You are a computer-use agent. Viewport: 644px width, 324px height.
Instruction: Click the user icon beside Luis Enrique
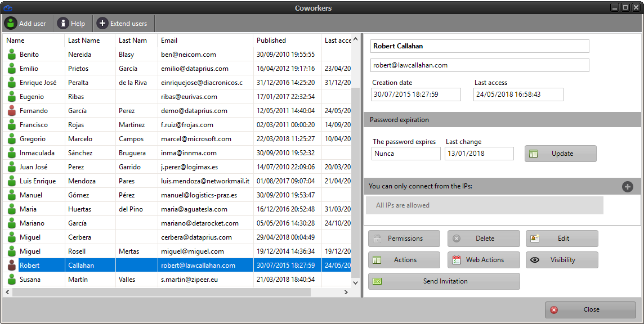[12, 181]
